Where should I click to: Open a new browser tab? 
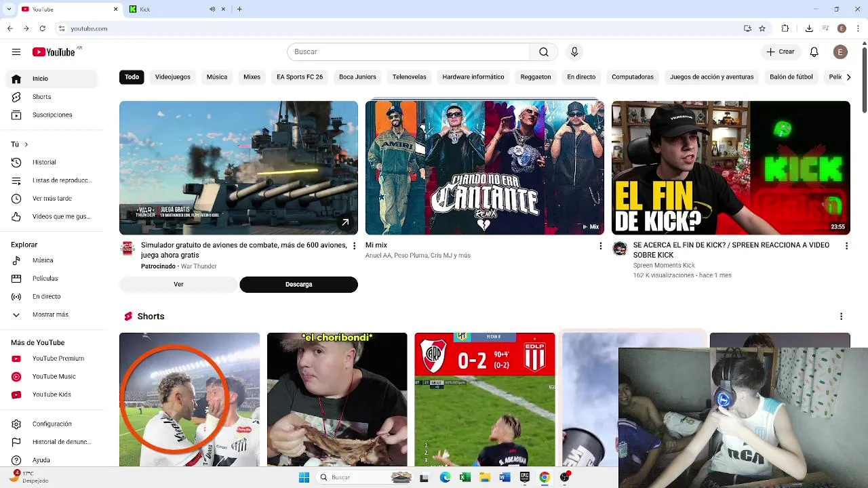pyautogui.click(x=239, y=9)
